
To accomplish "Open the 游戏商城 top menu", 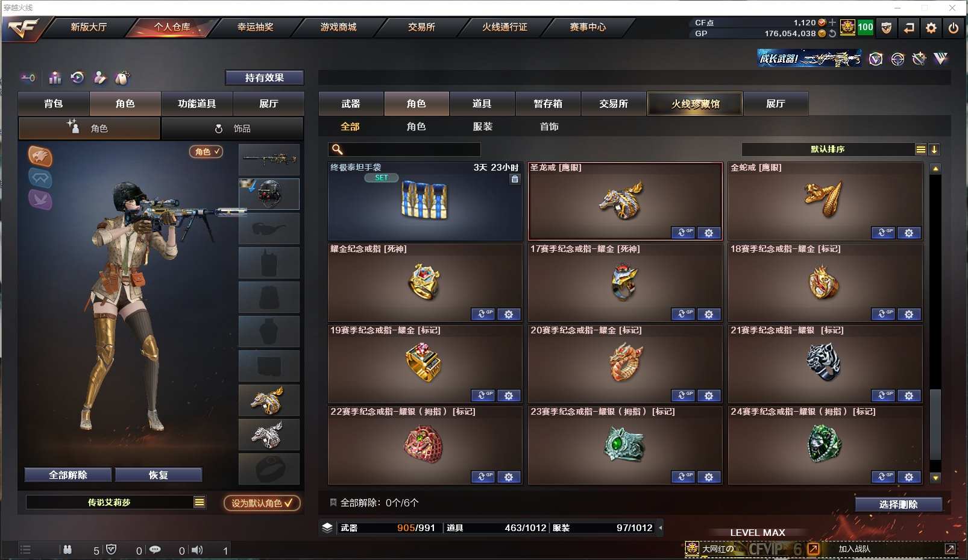I will [x=338, y=27].
